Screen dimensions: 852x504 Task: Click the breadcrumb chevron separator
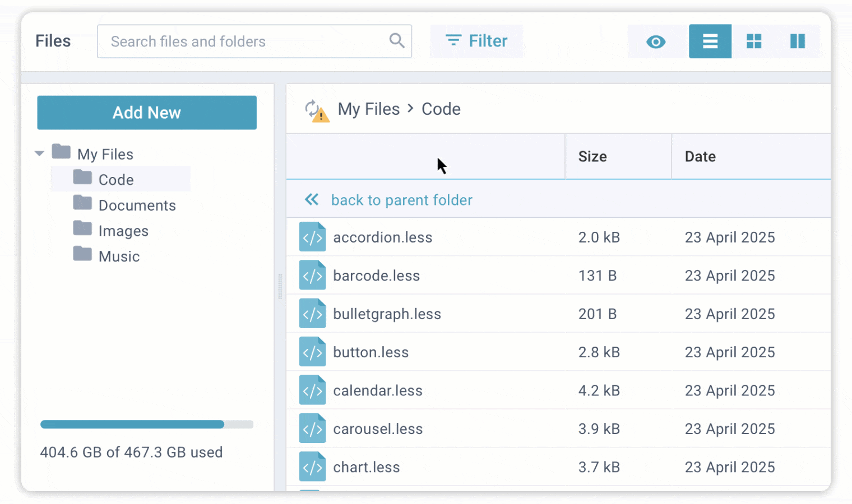(x=410, y=108)
